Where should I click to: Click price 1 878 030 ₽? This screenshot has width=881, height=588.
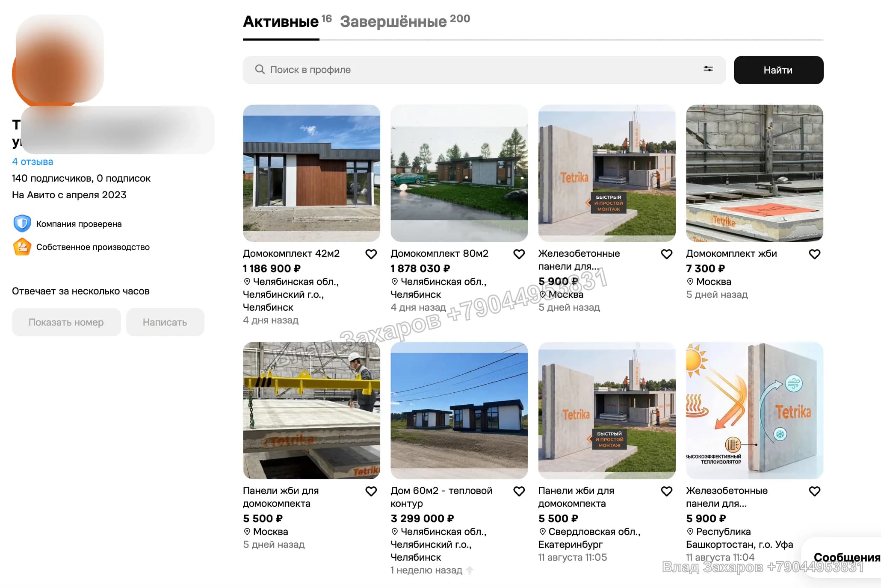coord(420,268)
